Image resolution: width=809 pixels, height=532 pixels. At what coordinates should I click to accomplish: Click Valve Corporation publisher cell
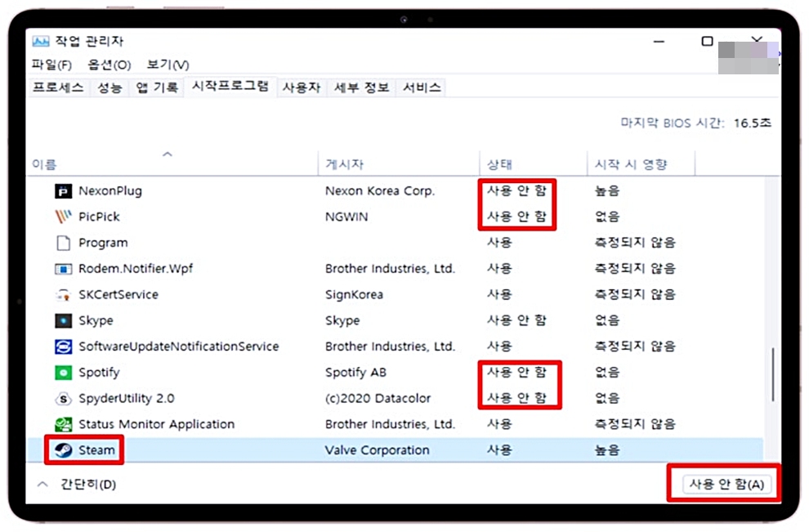pyautogui.click(x=378, y=450)
